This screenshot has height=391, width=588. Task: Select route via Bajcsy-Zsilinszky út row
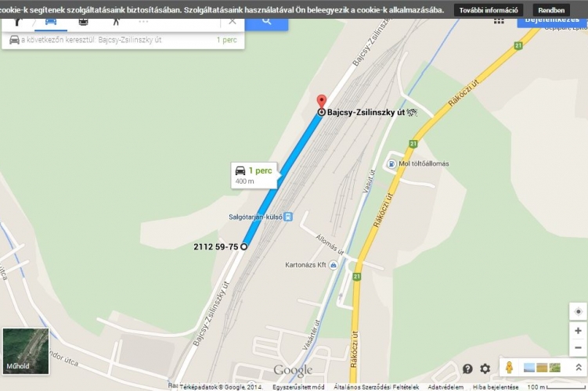click(123, 40)
